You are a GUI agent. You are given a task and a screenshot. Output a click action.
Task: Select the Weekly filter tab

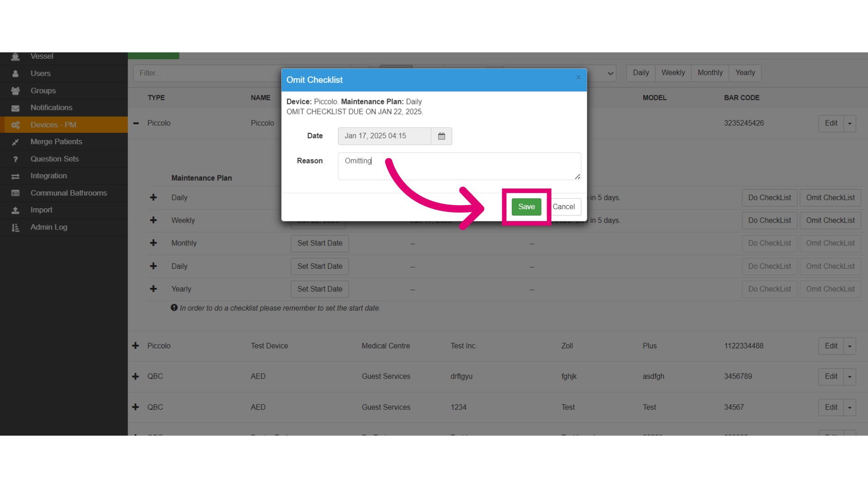tap(673, 73)
